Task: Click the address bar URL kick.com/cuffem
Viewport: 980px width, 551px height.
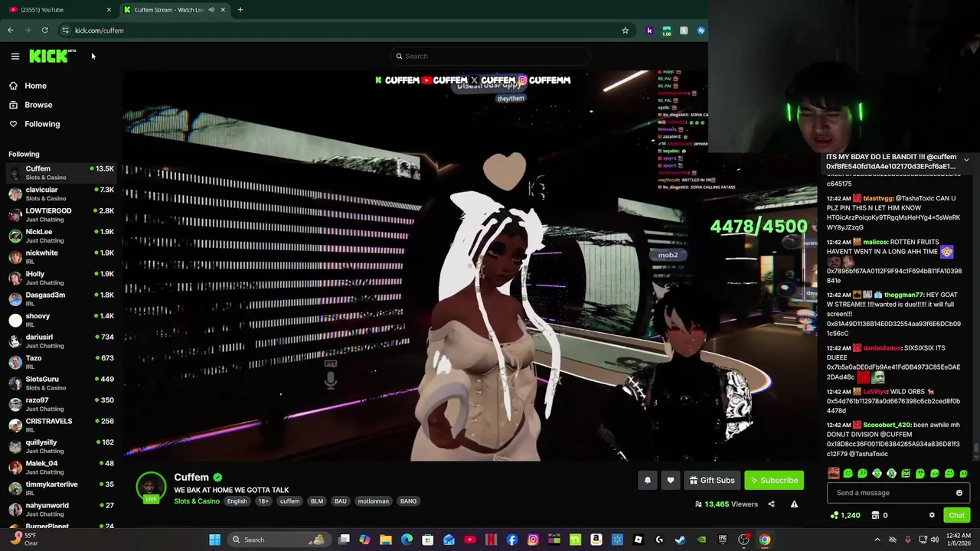Action: click(99, 31)
